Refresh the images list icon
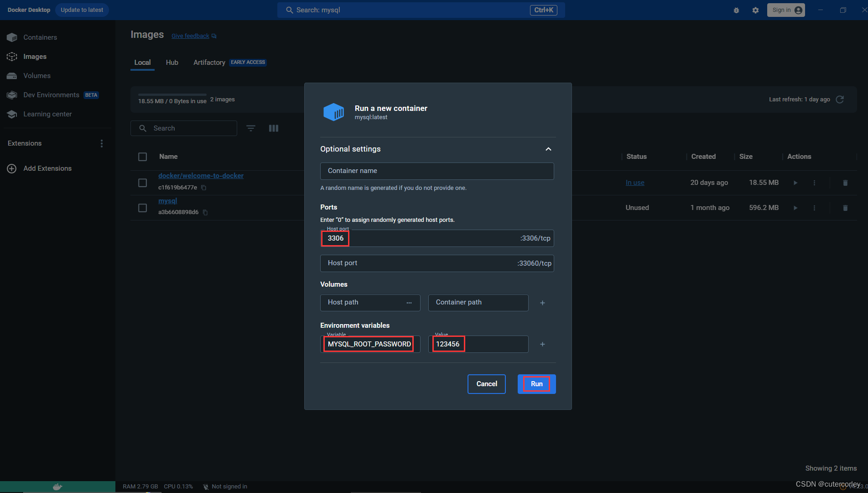868x493 pixels. click(x=840, y=100)
